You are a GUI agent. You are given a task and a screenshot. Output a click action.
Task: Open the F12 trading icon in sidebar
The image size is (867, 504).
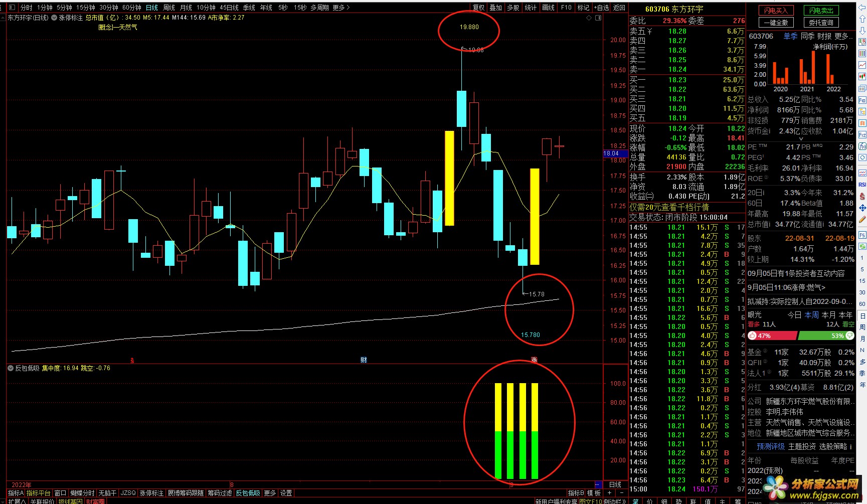click(x=862, y=135)
